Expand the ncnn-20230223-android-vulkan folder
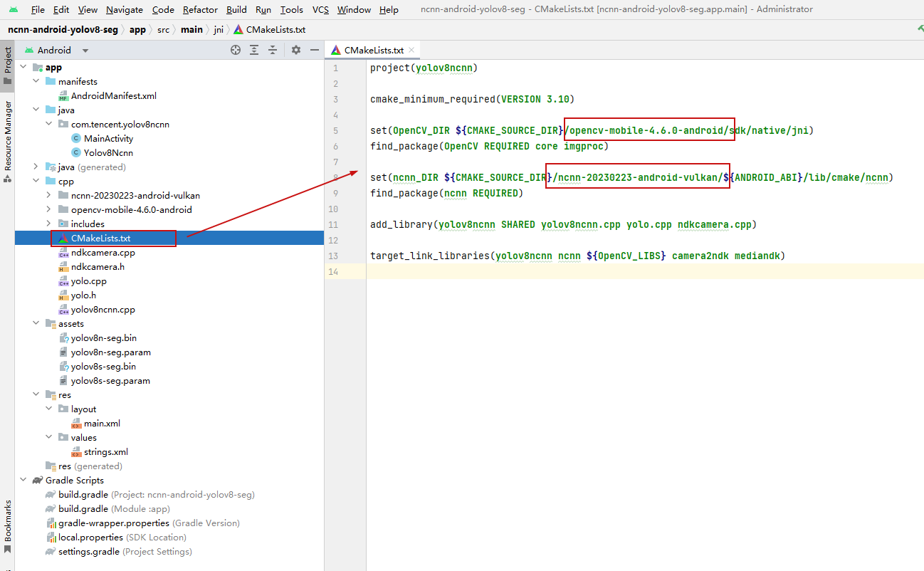The width and height of the screenshot is (924, 571). click(x=49, y=195)
